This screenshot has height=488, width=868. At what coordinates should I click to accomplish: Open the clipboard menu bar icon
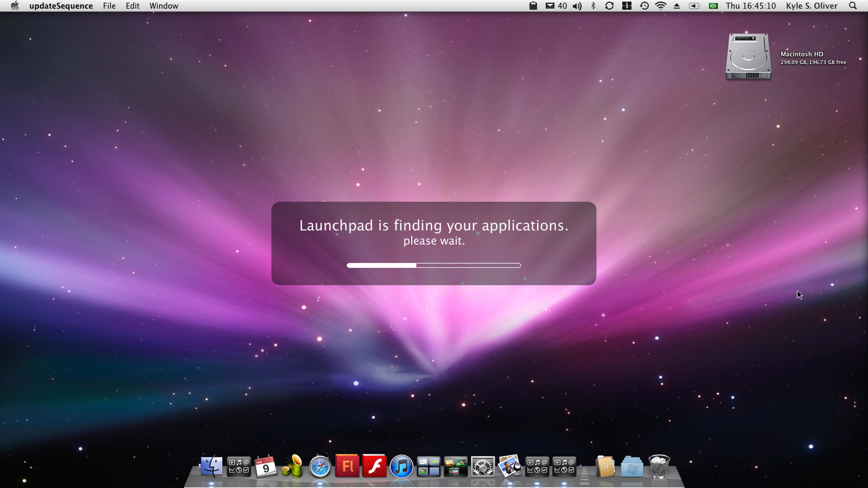click(533, 6)
